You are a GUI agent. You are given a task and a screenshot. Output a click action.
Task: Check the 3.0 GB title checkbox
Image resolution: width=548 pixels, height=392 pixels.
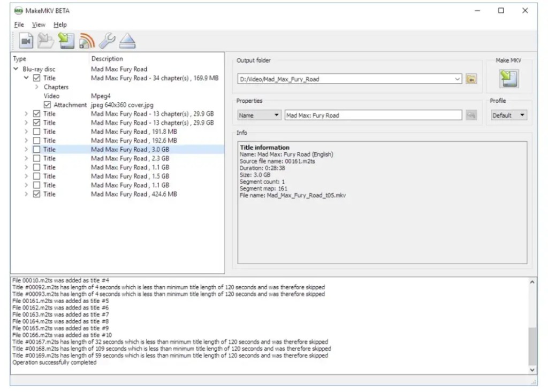click(36, 150)
